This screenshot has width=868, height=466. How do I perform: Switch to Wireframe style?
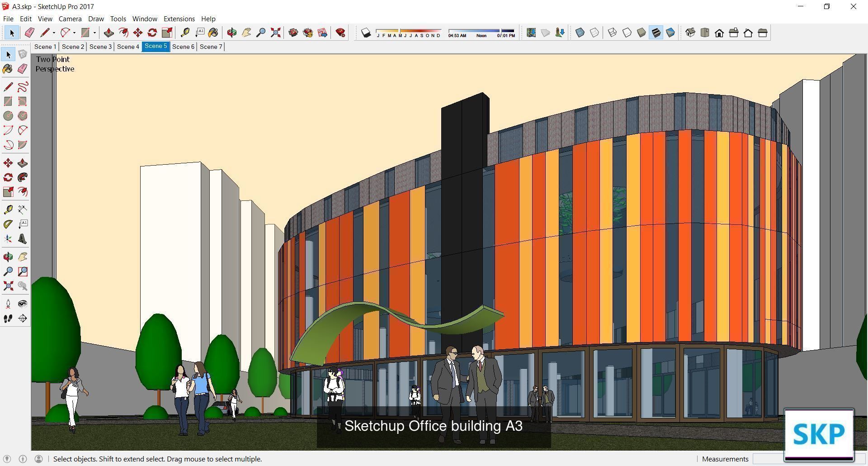pos(613,33)
